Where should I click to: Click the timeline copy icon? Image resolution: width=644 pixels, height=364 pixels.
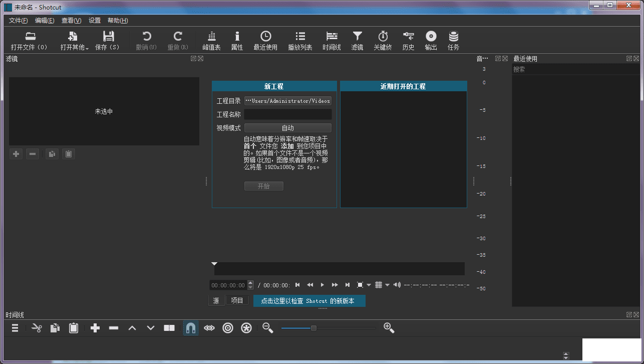coord(55,328)
